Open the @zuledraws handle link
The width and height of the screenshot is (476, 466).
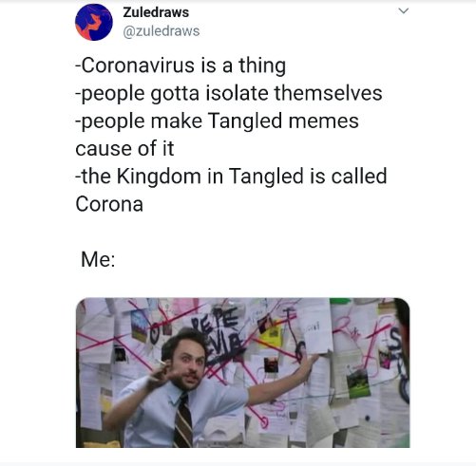(162, 31)
